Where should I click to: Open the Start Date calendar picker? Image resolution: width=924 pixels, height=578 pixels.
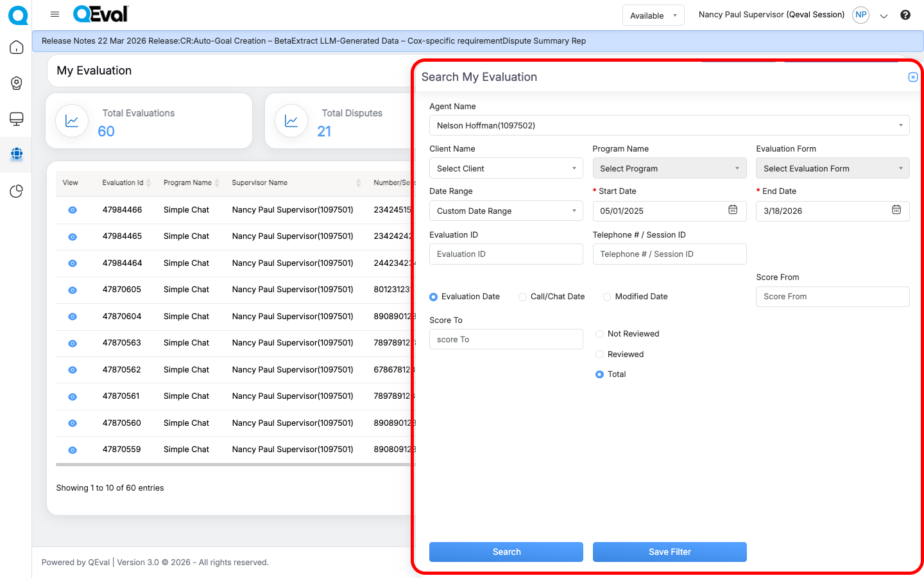click(x=732, y=210)
